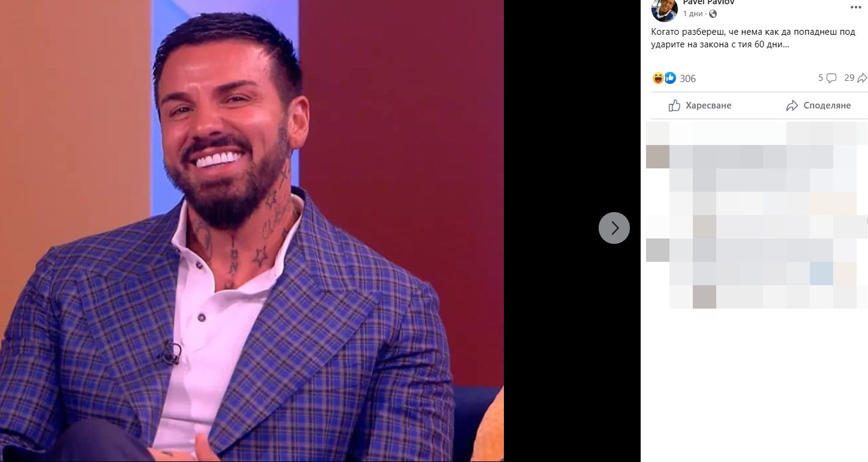Image resolution: width=868 pixels, height=462 pixels.
Task: Click the share arrow icon beside 29
Action: click(x=862, y=78)
